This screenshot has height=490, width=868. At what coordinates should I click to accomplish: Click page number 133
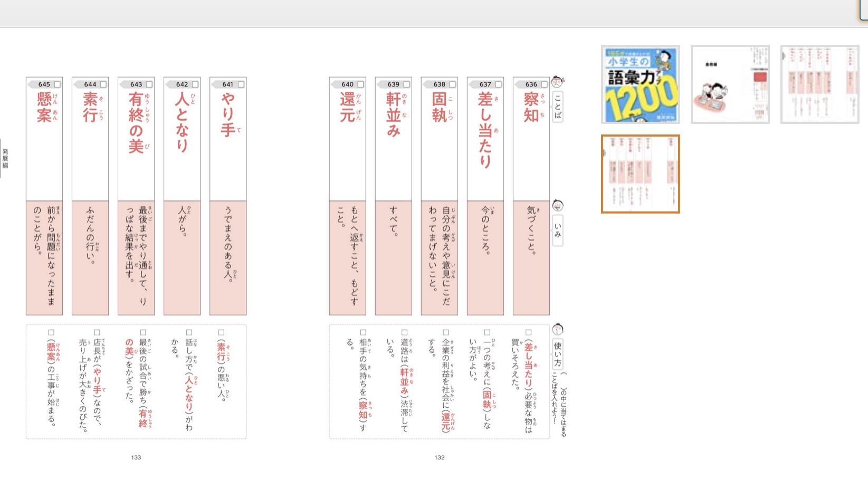(136, 457)
